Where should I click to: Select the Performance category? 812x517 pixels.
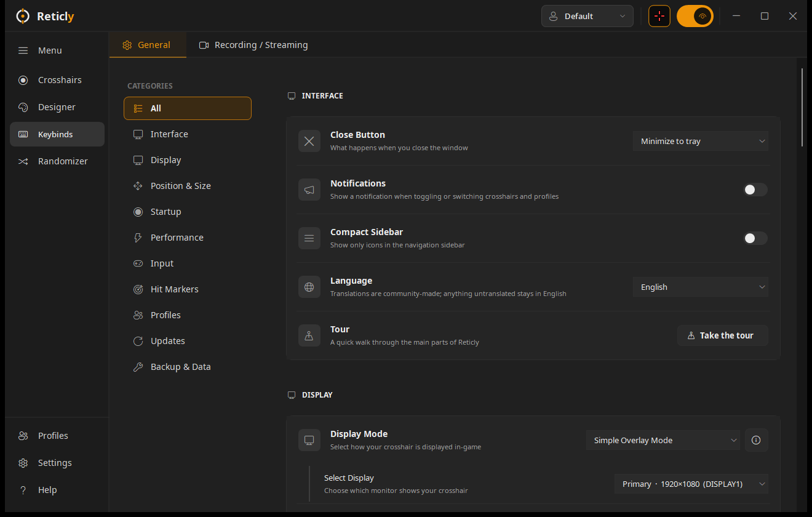pos(188,238)
